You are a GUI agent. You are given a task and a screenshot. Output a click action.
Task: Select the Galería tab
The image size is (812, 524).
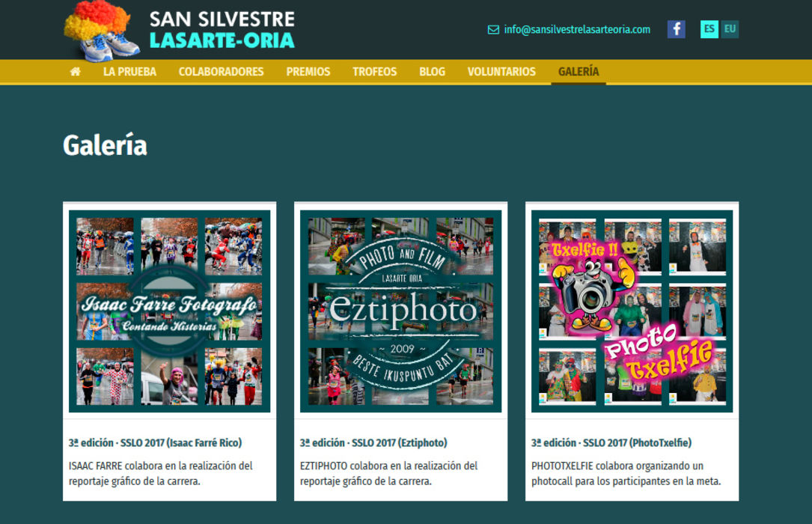pos(579,71)
